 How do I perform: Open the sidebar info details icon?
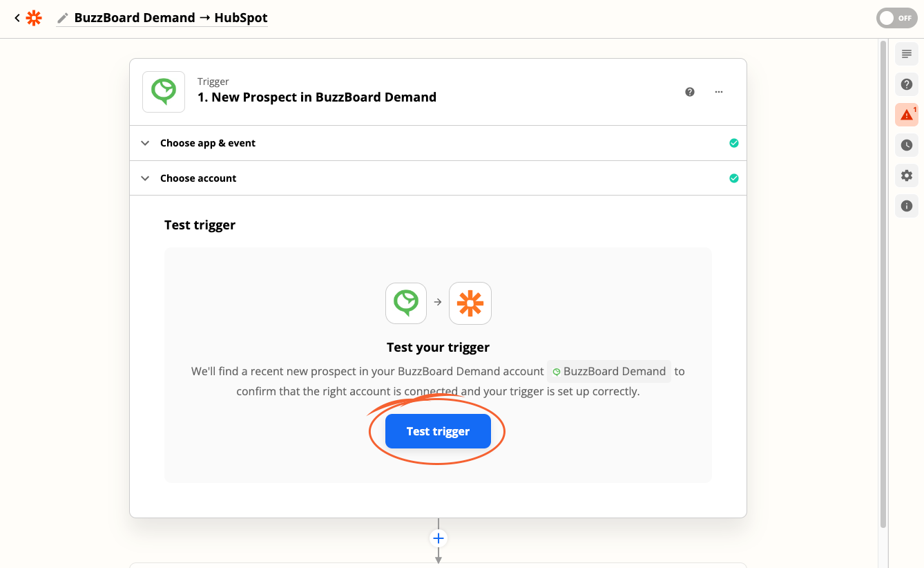click(x=907, y=206)
